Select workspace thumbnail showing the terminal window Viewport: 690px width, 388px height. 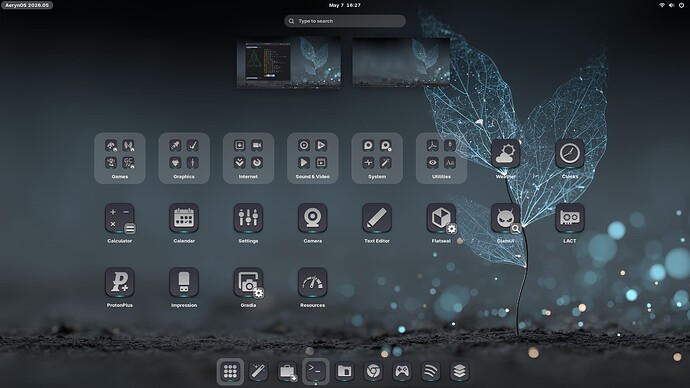click(x=289, y=62)
